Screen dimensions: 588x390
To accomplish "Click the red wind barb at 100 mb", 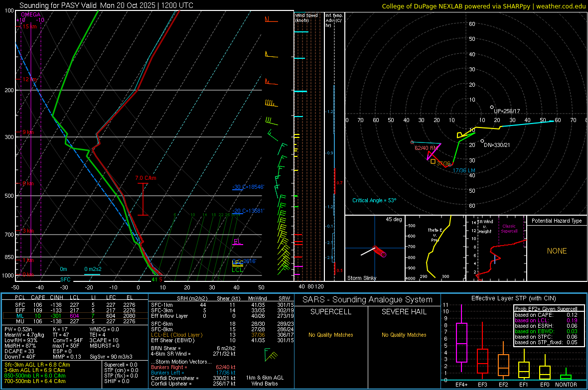I will pyautogui.click(x=271, y=19).
